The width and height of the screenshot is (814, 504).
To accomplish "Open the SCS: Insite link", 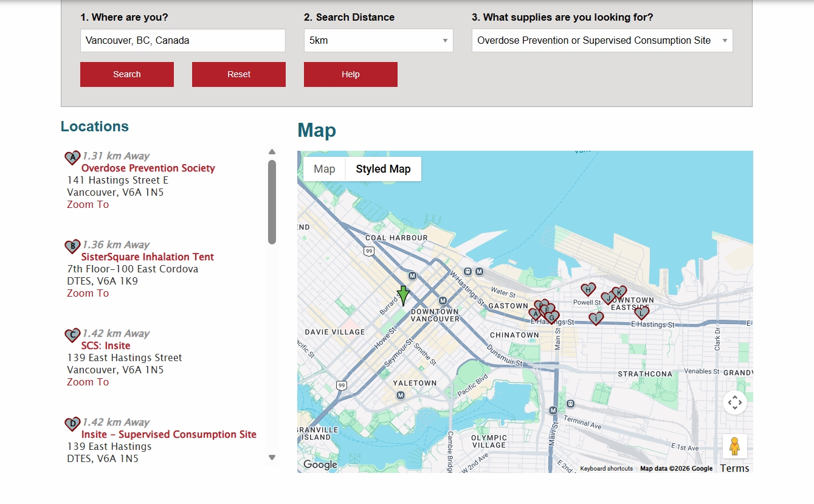I will 106,346.
